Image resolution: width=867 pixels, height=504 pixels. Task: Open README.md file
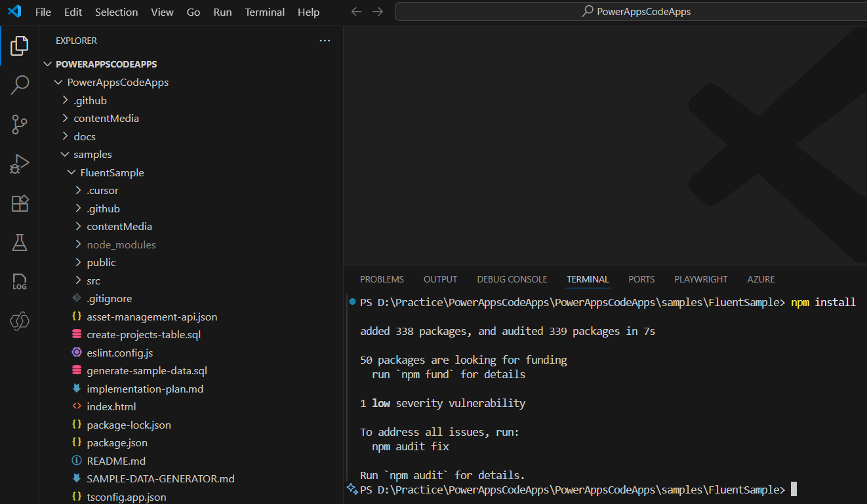116,461
